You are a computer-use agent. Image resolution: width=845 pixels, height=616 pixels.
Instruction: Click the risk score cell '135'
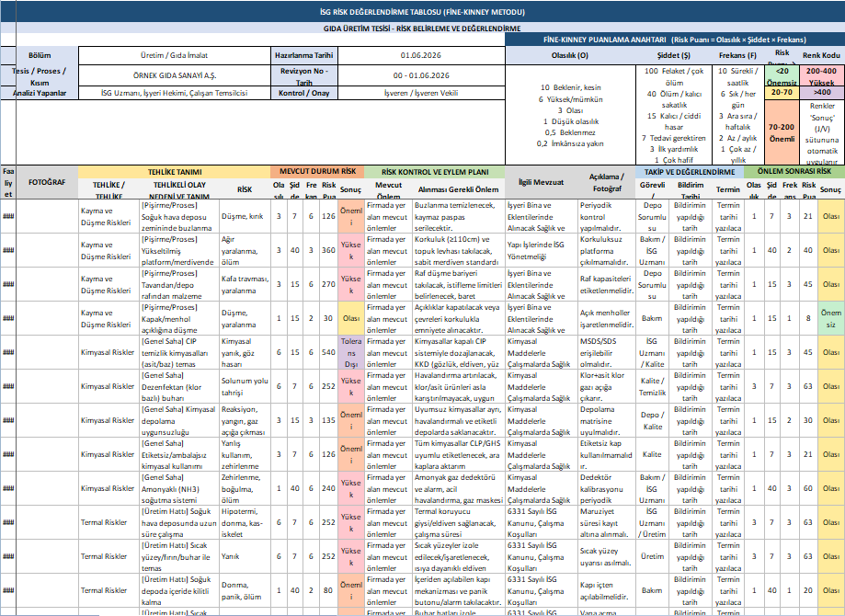click(328, 420)
